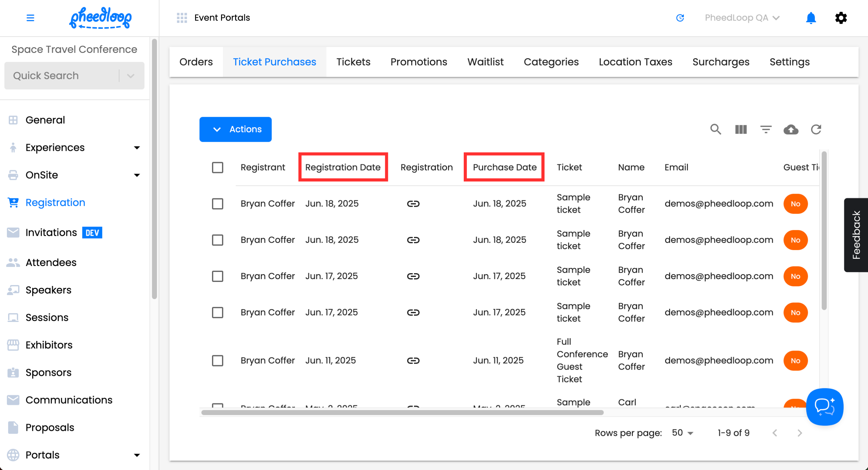Select the first Bryan Coffer row checkbox

(x=217, y=204)
